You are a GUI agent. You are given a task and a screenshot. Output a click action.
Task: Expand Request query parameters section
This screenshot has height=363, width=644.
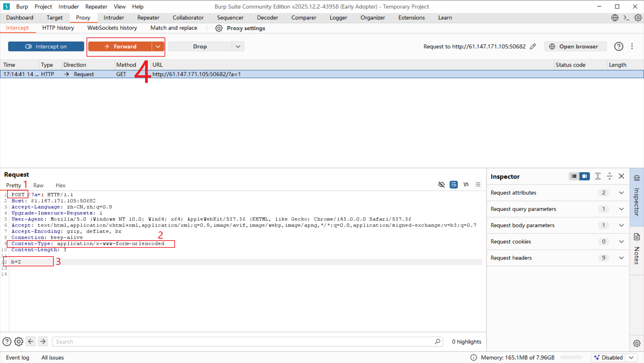click(x=621, y=209)
